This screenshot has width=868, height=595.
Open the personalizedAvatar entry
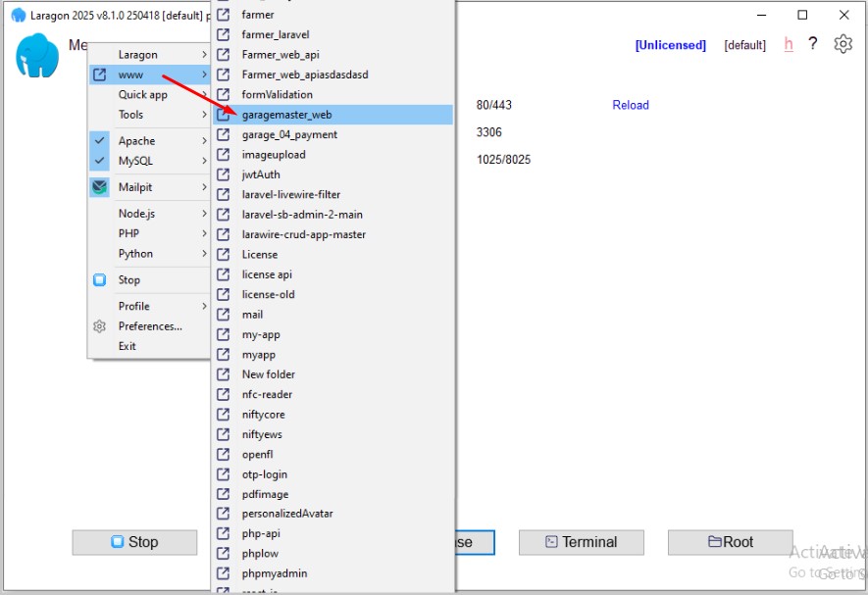tap(332, 513)
